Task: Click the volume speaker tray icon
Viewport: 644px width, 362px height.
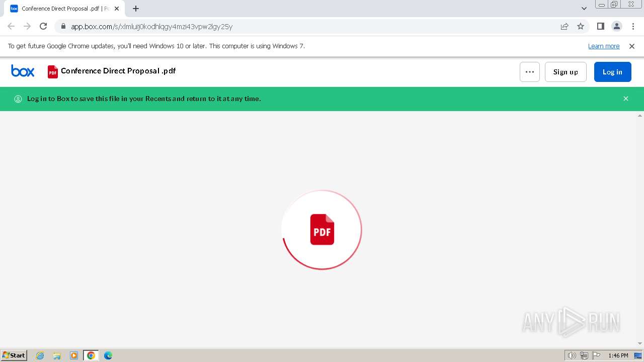Action: 572,355
